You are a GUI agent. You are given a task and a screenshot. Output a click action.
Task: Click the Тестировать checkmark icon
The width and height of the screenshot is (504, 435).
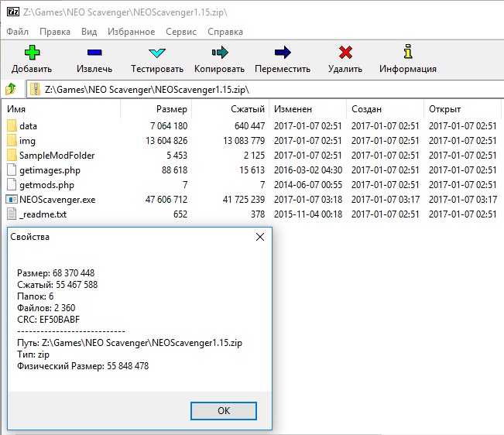pyautogui.click(x=157, y=53)
